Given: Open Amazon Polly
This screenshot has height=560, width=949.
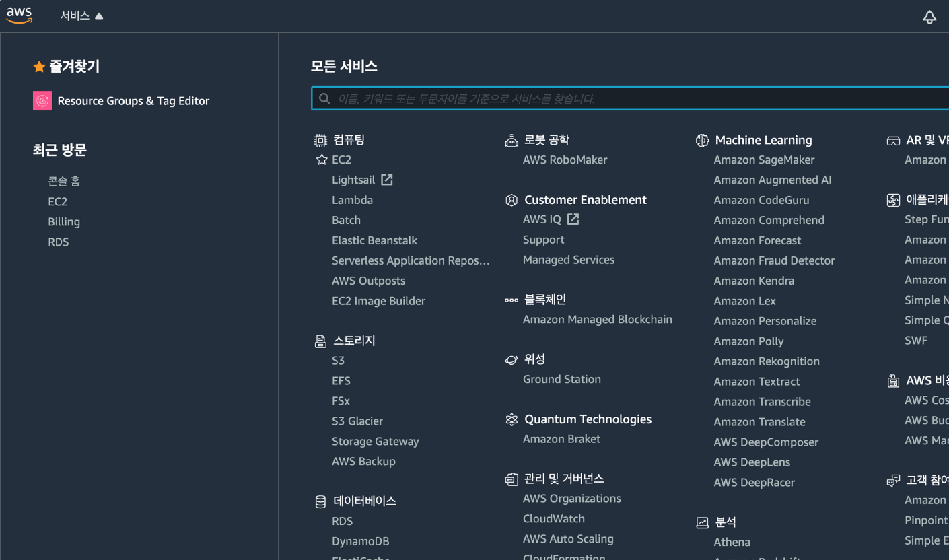Looking at the screenshot, I should coord(748,341).
